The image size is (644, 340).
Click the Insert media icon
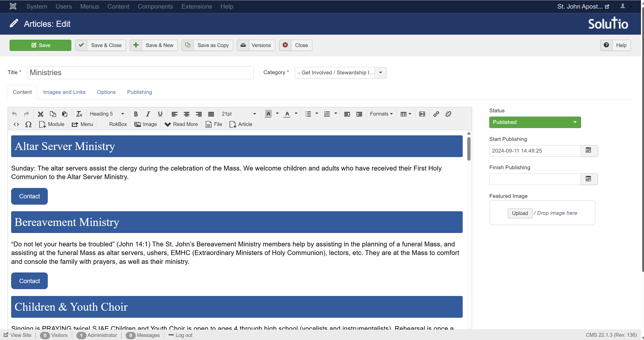[x=422, y=114]
